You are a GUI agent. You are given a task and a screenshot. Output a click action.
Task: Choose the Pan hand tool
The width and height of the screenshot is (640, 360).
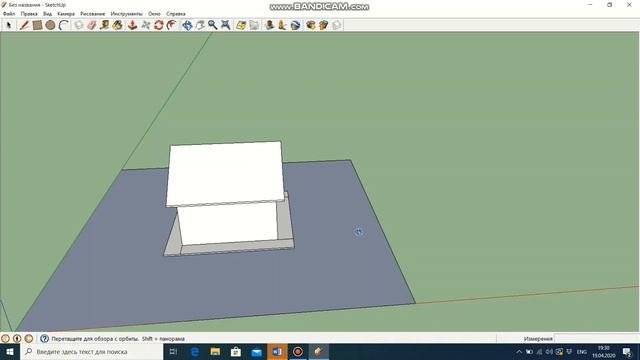pyautogui.click(x=200, y=25)
